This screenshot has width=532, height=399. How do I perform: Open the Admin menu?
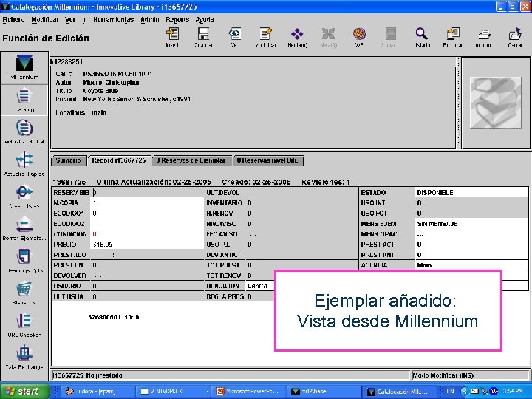coord(149,20)
